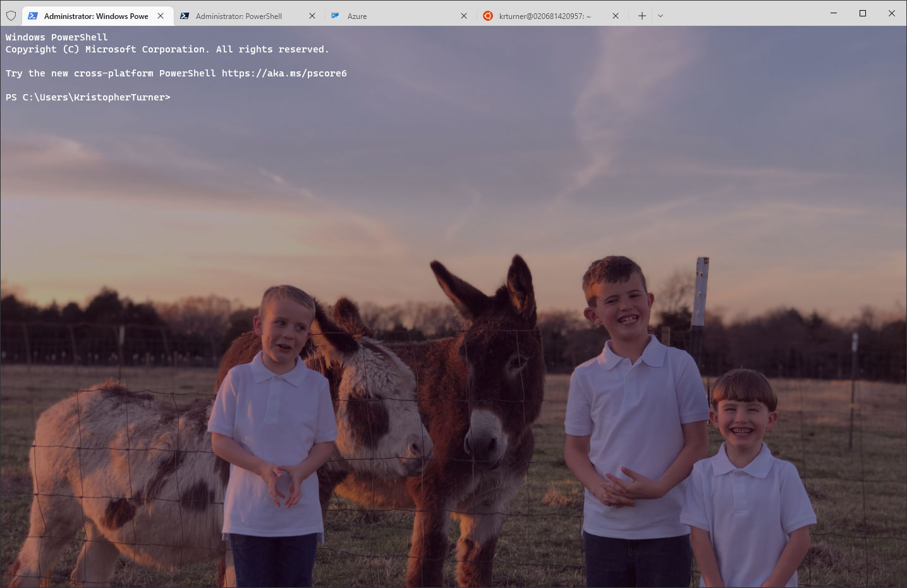This screenshot has width=907, height=588.
Task: Click the Windows PowerShell icon on the active tab
Action: (x=33, y=16)
